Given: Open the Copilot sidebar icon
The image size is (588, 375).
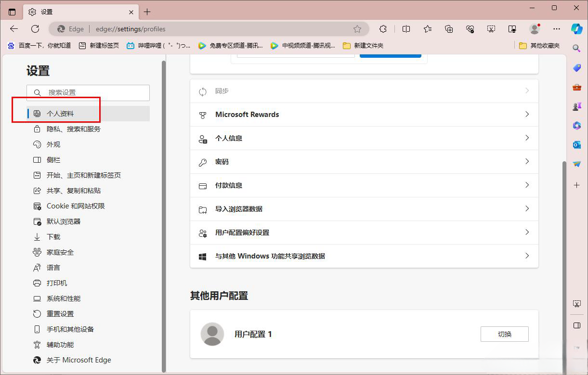Looking at the screenshot, I should (x=577, y=29).
